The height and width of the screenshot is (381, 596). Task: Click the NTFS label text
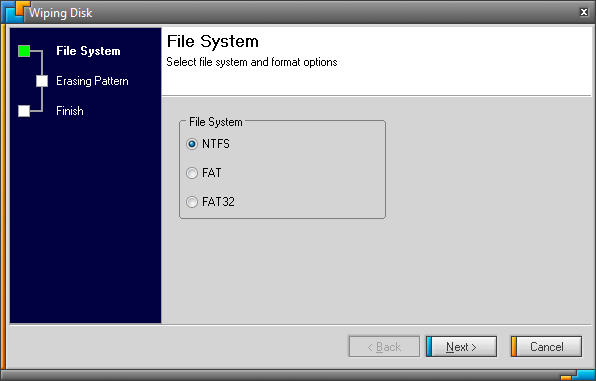(x=216, y=144)
